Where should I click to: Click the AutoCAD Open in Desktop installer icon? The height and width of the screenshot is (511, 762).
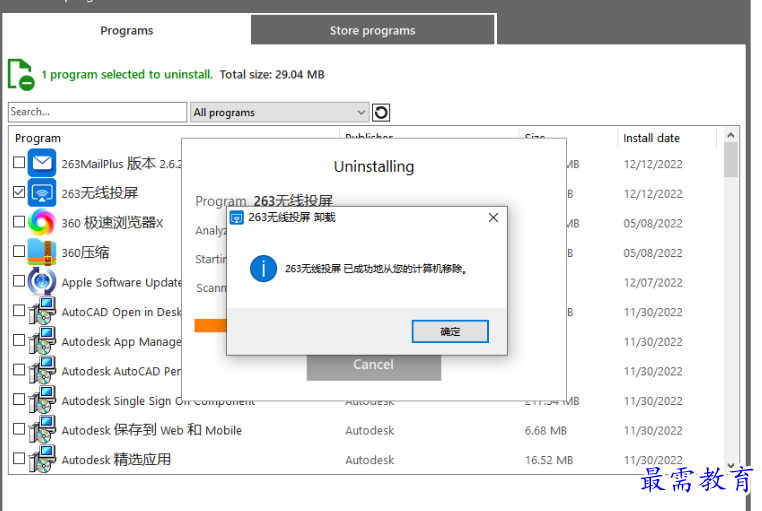point(42,311)
